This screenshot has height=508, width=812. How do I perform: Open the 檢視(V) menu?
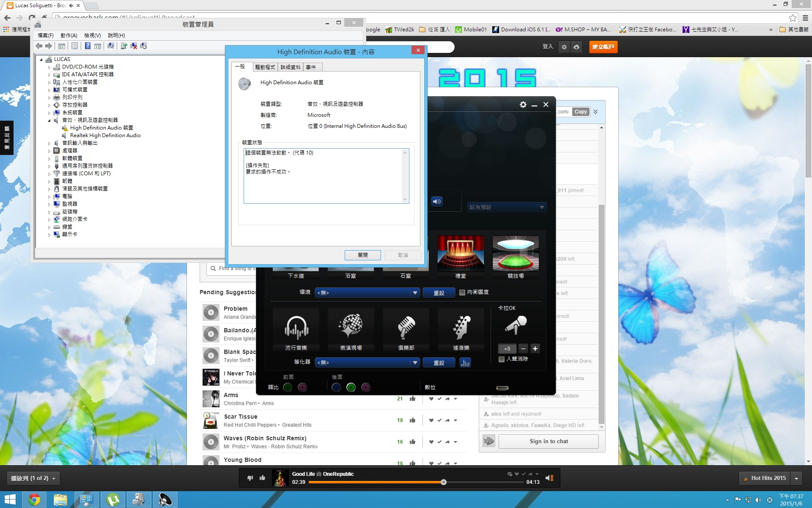(x=92, y=36)
